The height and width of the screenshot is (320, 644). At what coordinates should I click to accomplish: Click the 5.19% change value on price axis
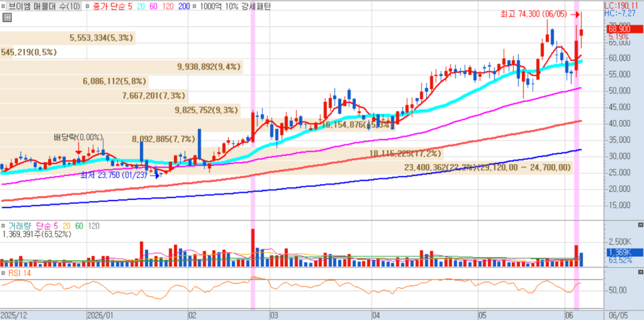pyautogui.click(x=620, y=37)
